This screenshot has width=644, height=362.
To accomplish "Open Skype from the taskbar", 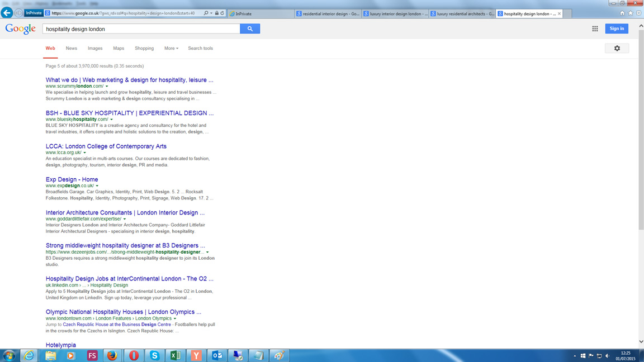I will click(x=154, y=355).
